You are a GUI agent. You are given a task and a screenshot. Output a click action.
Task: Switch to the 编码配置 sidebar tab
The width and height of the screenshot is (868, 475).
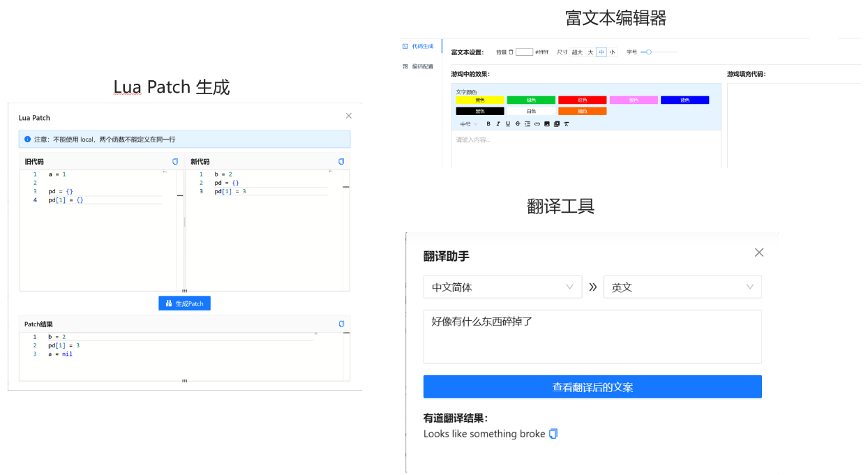tap(422, 67)
